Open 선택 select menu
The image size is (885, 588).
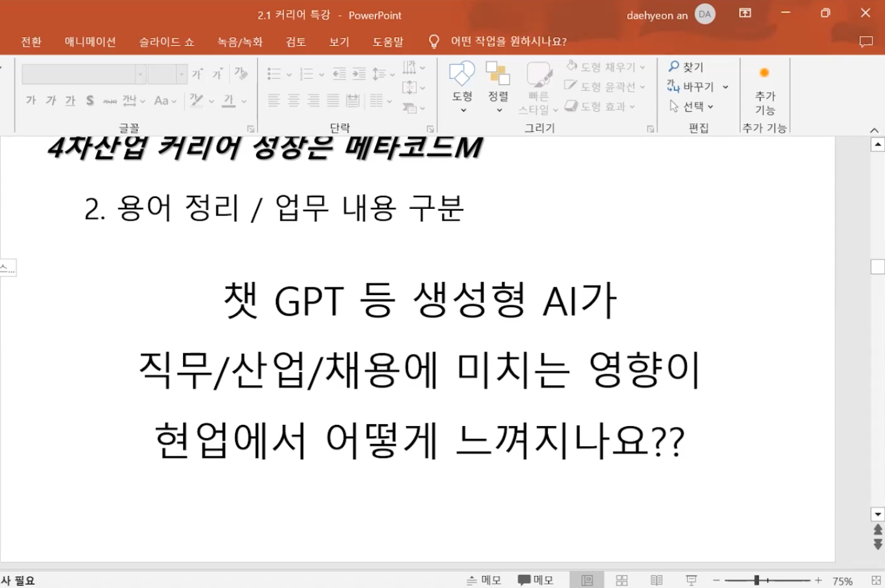[692, 106]
